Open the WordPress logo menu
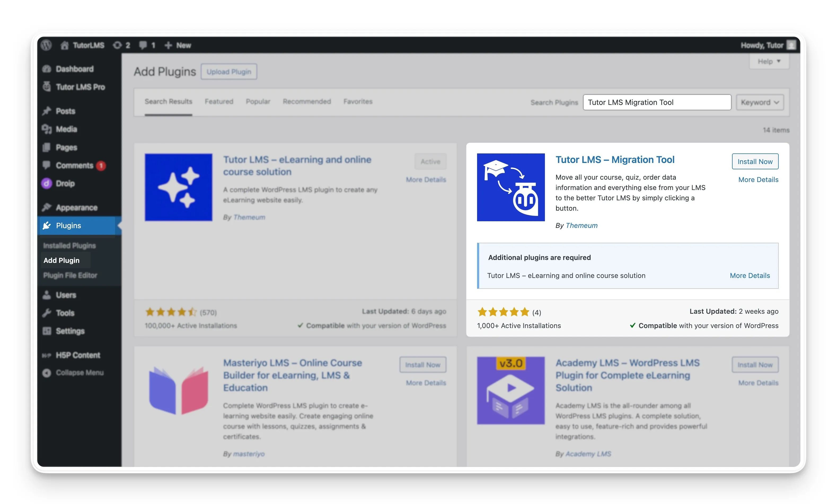837x504 pixels. [47, 45]
